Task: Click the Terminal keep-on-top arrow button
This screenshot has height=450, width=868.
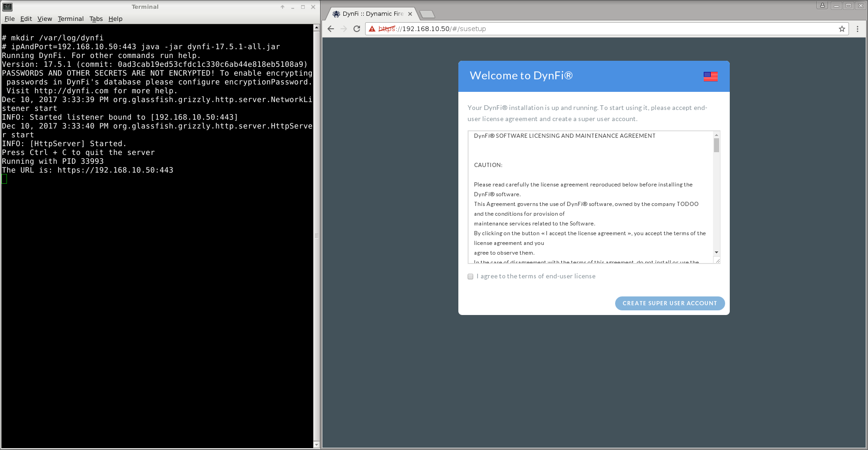Action: pos(283,7)
